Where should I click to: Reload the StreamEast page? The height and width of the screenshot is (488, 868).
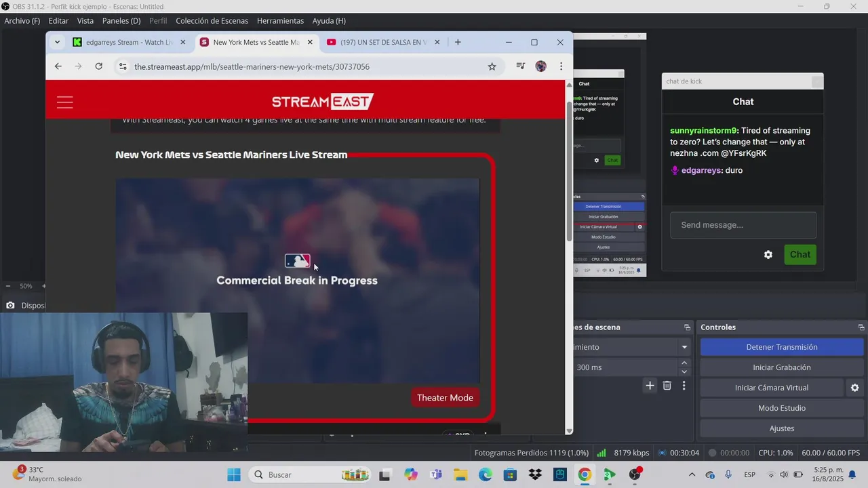99,66
